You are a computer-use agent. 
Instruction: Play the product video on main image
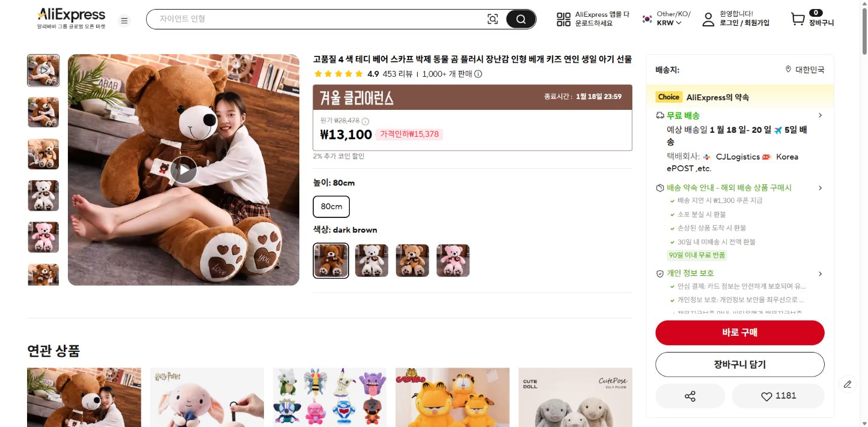183,170
